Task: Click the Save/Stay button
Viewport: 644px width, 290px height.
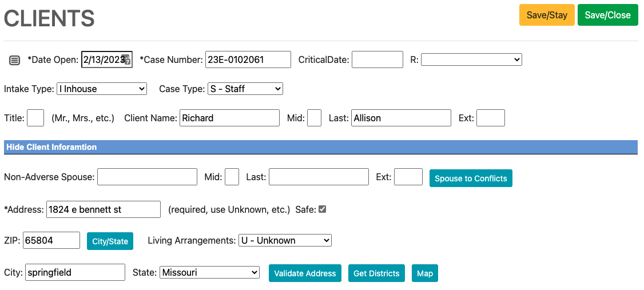Action: pyautogui.click(x=546, y=15)
